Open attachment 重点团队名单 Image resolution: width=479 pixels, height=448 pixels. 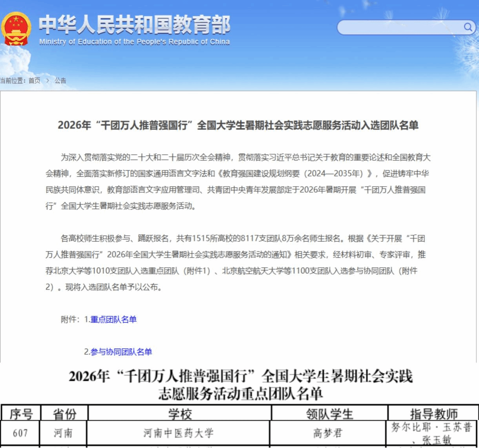tap(113, 319)
